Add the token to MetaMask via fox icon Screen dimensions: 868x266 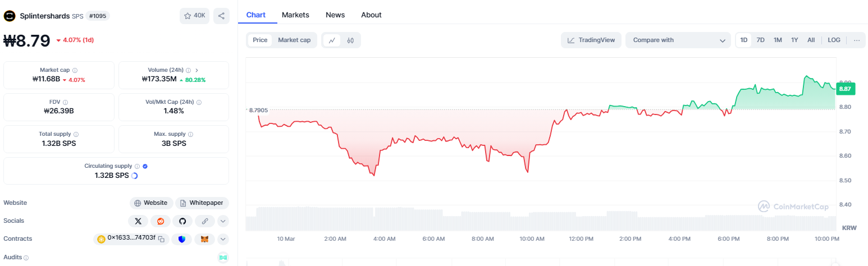click(205, 239)
